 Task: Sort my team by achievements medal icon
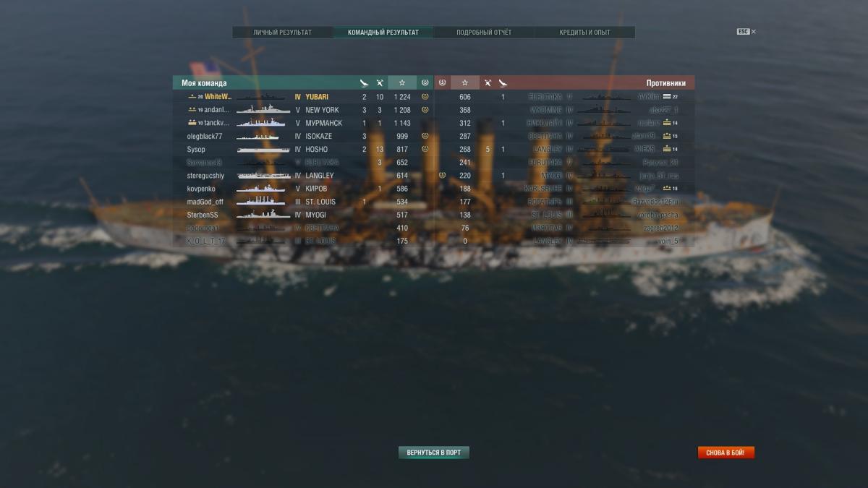425,83
